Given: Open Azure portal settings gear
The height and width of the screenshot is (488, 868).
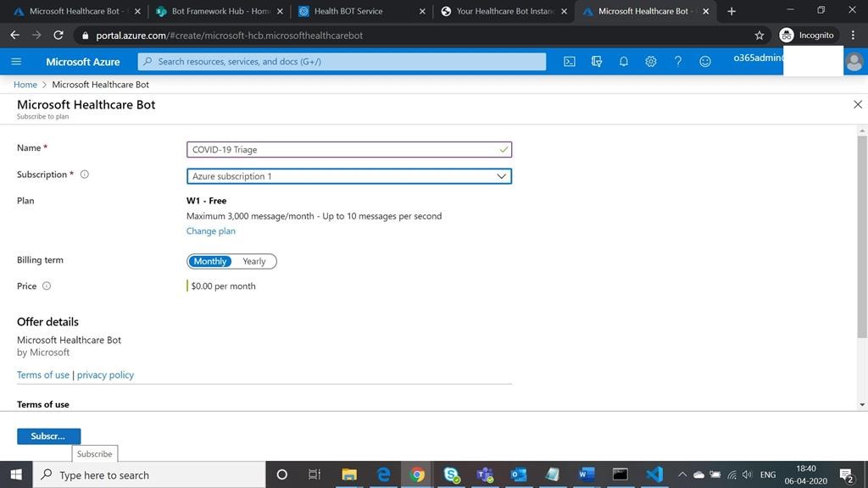Looking at the screenshot, I should 651,61.
